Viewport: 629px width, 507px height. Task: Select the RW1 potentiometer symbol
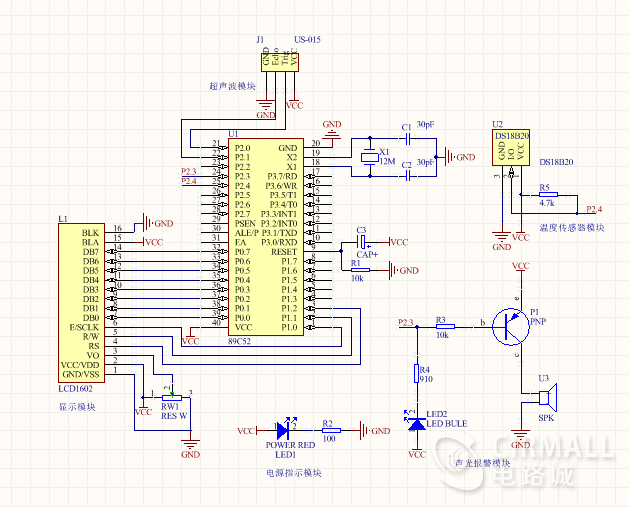click(172, 397)
